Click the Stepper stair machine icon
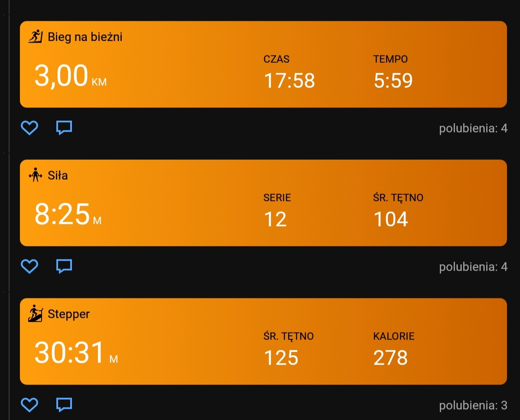This screenshot has width=520, height=420. coord(36,314)
